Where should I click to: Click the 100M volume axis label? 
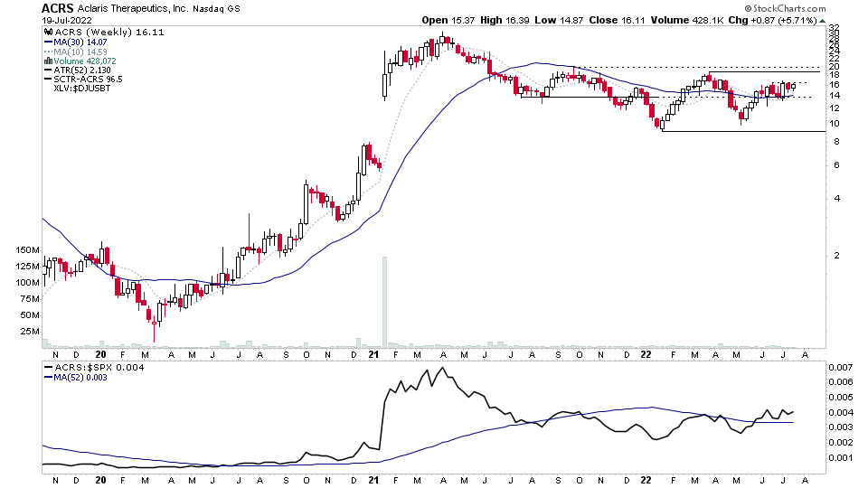pos(28,282)
